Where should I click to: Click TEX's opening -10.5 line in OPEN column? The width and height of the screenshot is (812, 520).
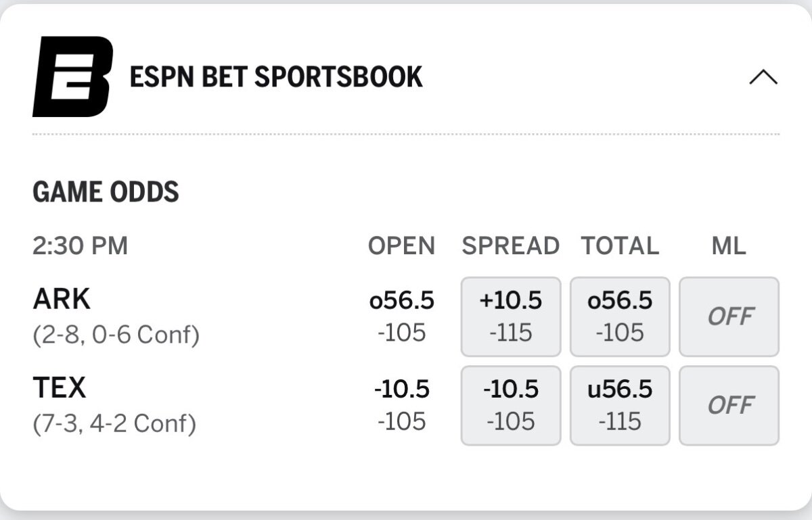[x=402, y=389]
